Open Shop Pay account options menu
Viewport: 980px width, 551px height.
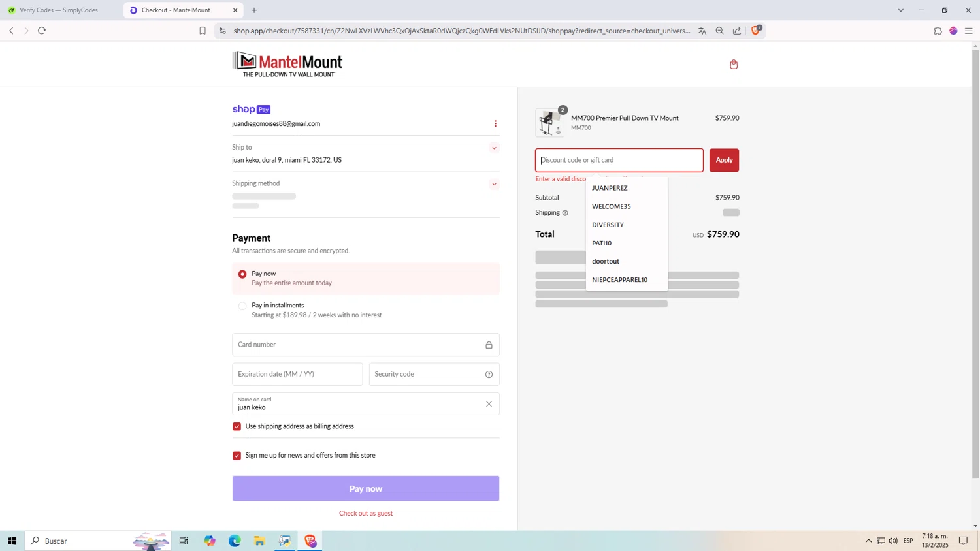pyautogui.click(x=495, y=123)
